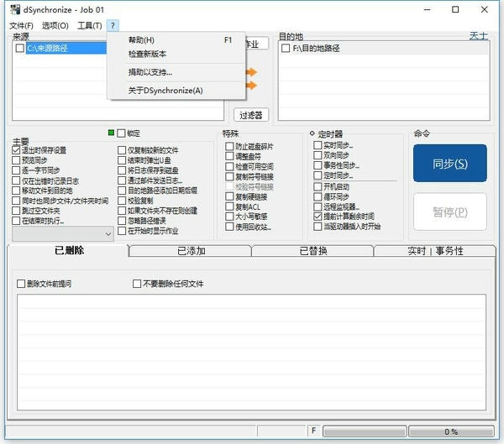
Task: Enable 仅复制较新的文件
Action: click(122, 150)
